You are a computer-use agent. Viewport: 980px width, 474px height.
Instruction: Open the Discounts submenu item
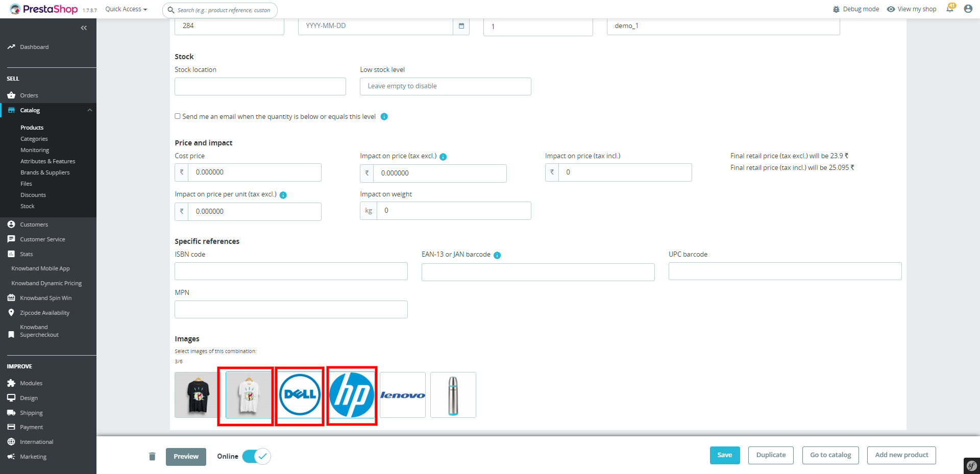pos(33,195)
